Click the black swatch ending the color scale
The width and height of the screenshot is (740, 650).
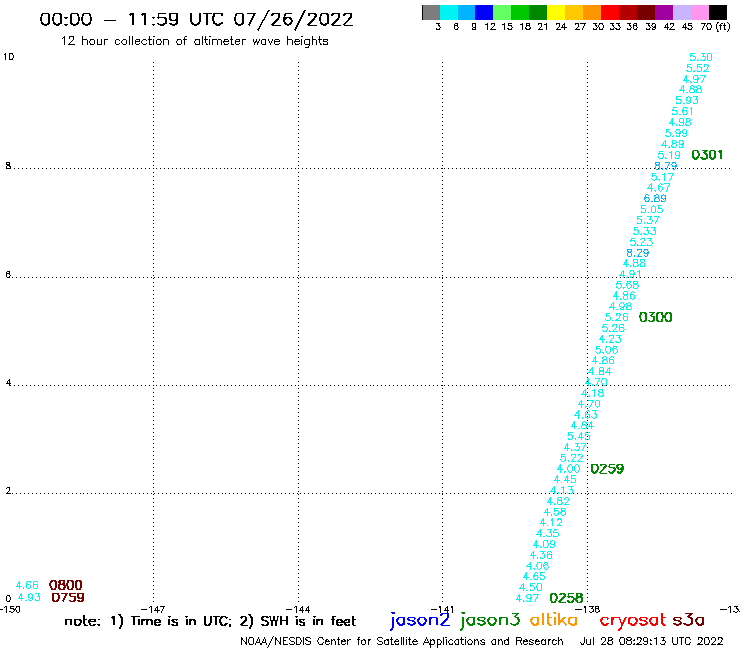point(718,12)
